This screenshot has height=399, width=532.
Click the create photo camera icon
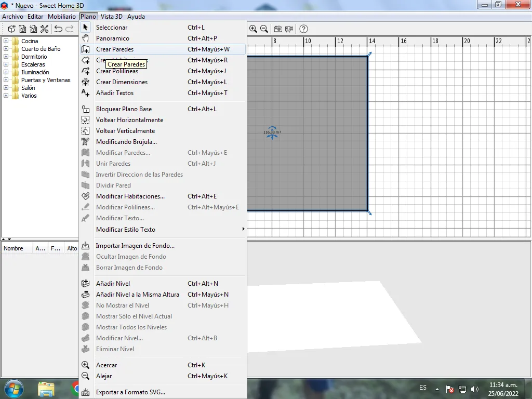pyautogui.click(x=278, y=29)
